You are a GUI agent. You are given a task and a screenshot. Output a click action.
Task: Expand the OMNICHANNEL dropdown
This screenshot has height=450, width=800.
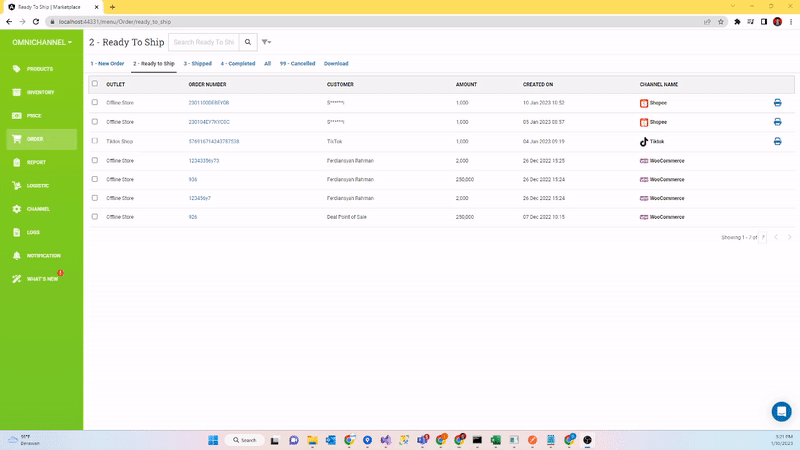click(42, 42)
